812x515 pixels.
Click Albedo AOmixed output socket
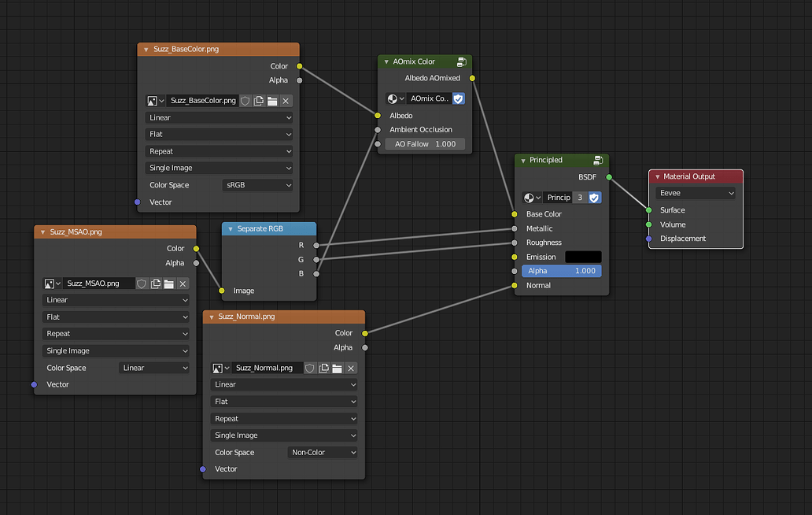(472, 78)
